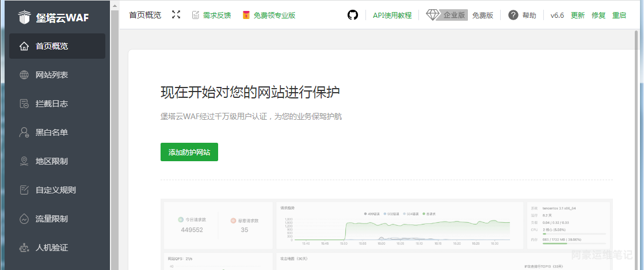Open the 需求反馈 link
644x270 pixels.
point(217,15)
